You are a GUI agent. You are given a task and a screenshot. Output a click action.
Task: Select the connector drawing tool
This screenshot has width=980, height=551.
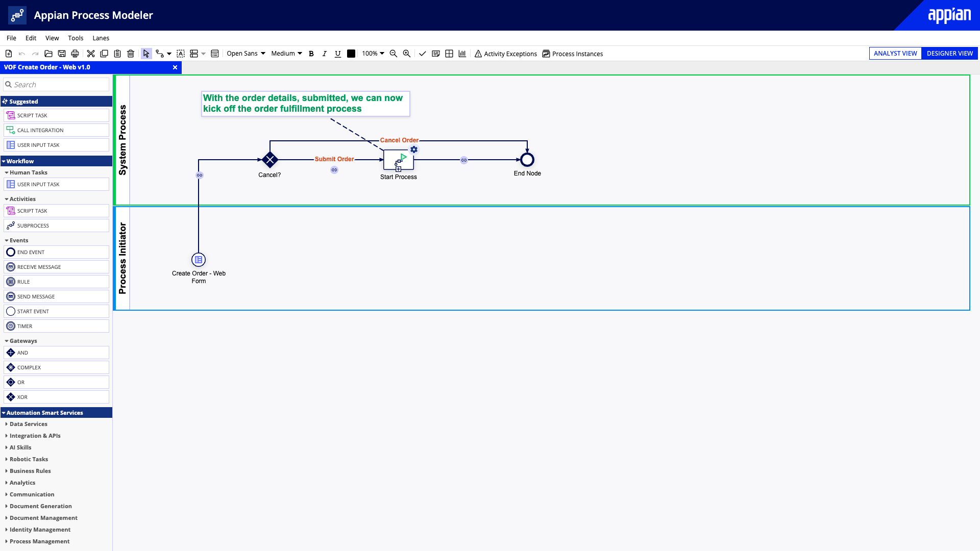pos(160,54)
